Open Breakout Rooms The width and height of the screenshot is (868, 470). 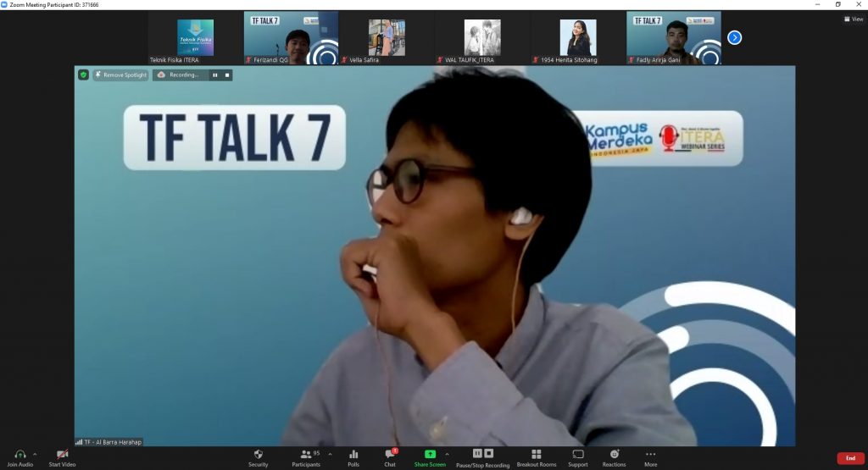click(x=537, y=458)
